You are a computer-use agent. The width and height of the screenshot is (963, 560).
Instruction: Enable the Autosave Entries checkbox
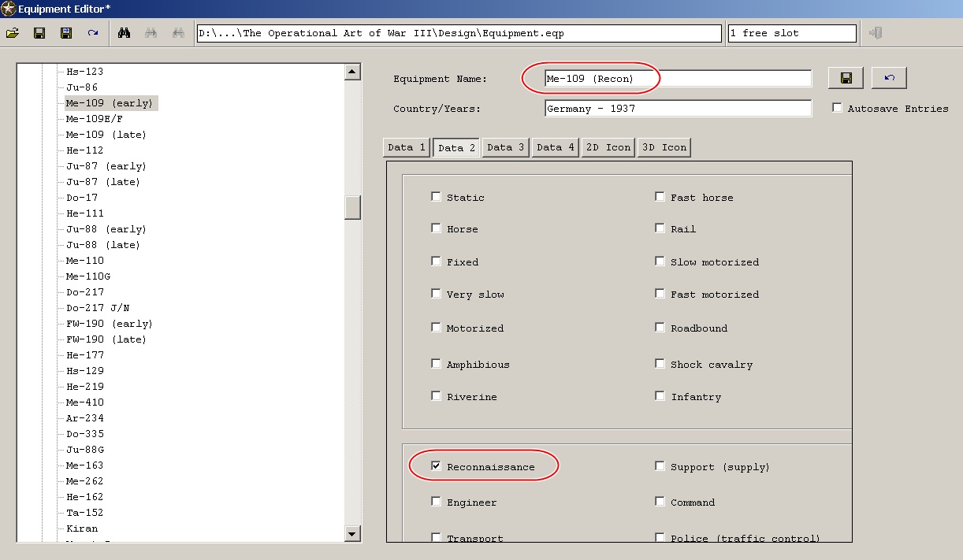tap(837, 108)
